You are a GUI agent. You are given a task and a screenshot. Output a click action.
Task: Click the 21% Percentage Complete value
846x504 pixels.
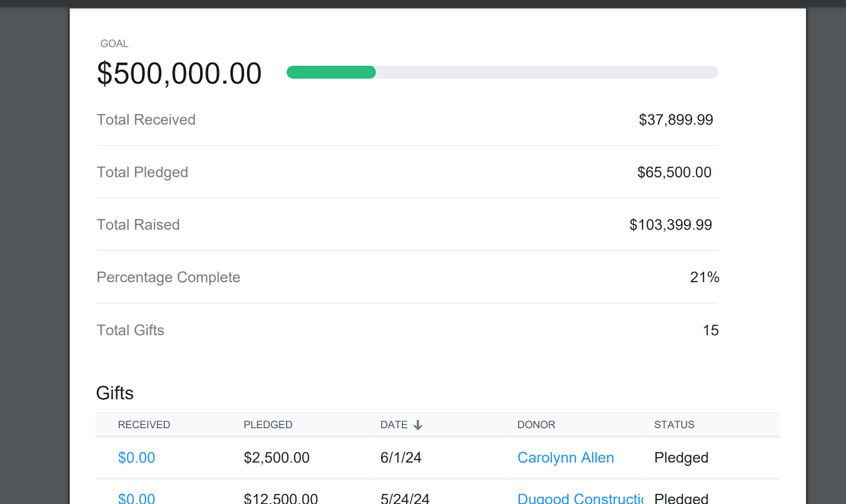coord(704,277)
